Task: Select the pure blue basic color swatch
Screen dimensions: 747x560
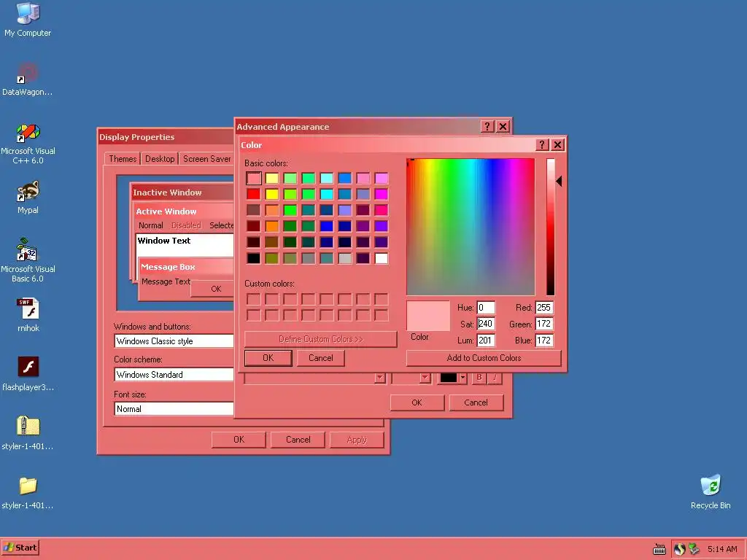Action: click(x=326, y=226)
